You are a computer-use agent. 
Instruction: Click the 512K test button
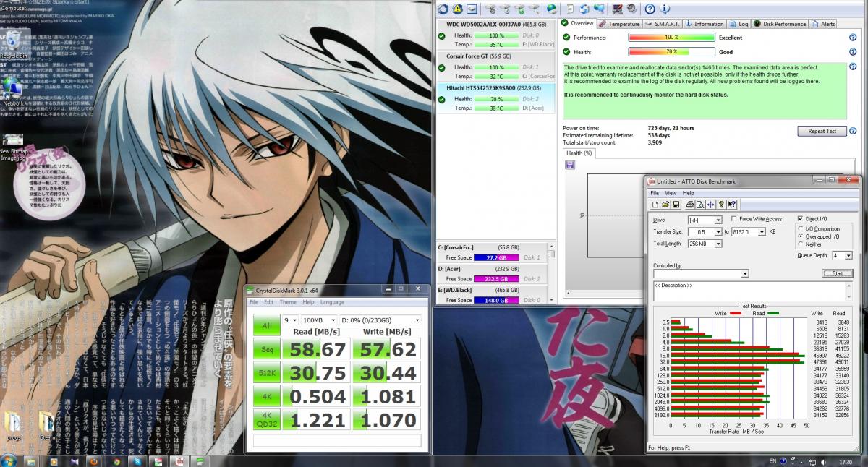point(265,373)
